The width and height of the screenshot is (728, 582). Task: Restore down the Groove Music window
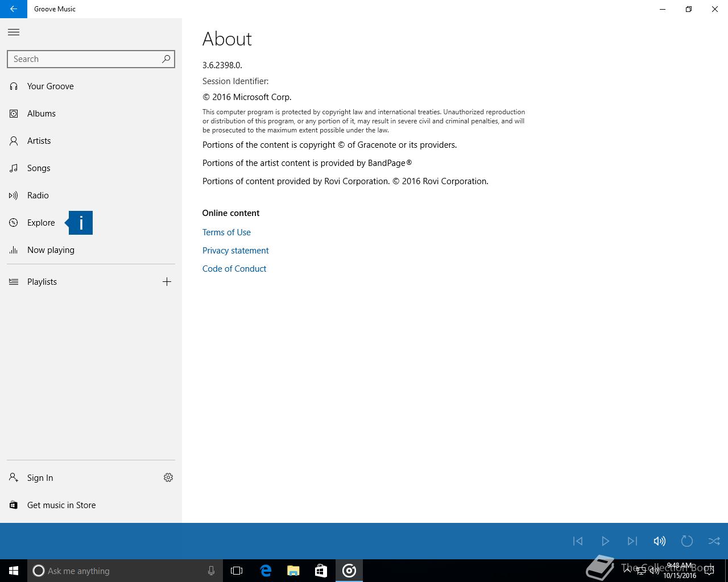click(689, 9)
